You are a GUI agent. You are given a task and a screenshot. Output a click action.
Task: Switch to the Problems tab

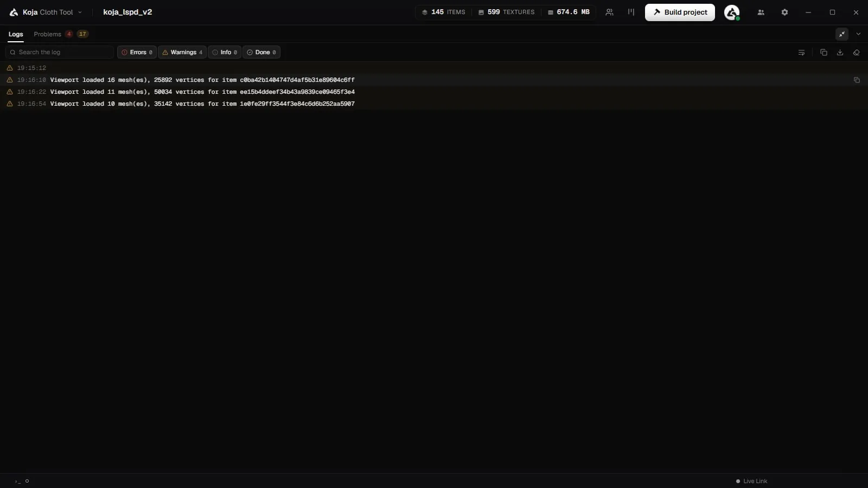(x=47, y=34)
